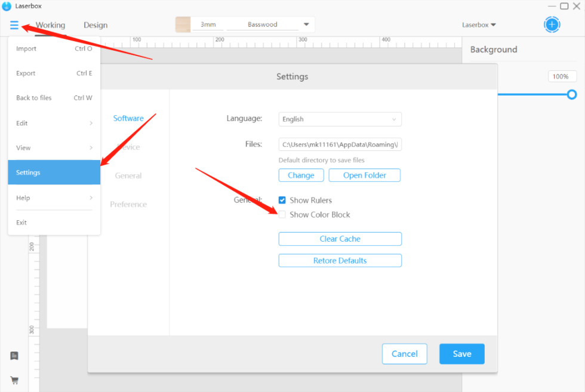Open the shopping cart icon
The height and width of the screenshot is (392, 585).
(14, 380)
